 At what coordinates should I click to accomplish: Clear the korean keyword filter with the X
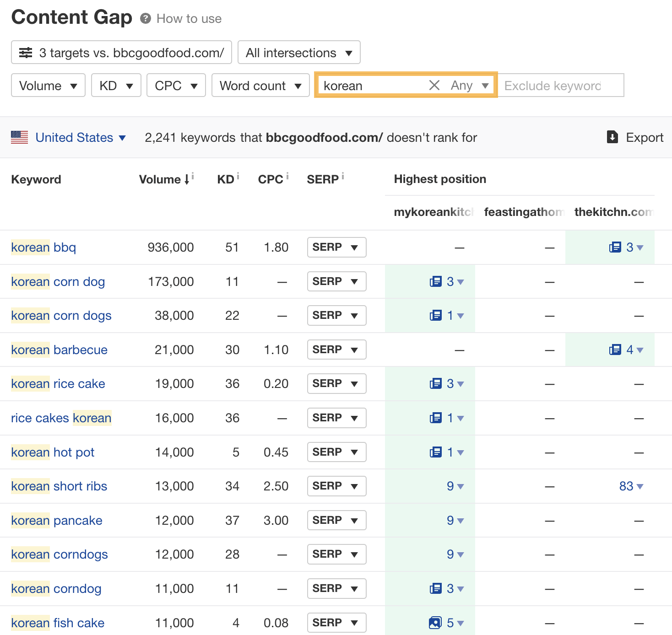(x=434, y=85)
